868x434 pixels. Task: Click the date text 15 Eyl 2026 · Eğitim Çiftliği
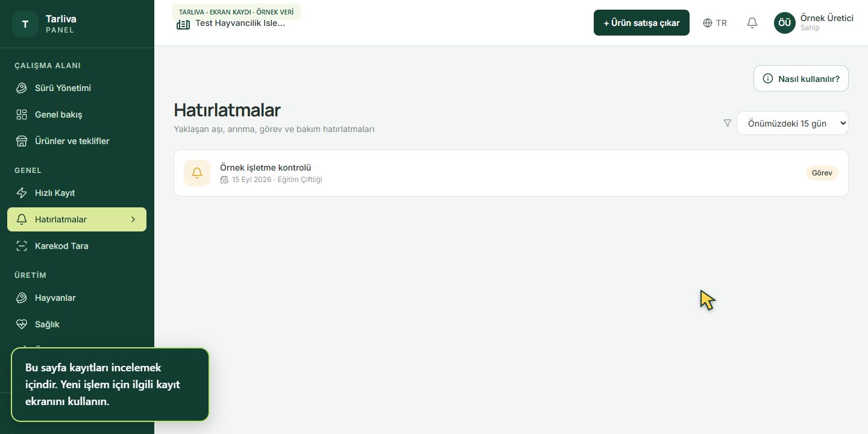click(277, 180)
